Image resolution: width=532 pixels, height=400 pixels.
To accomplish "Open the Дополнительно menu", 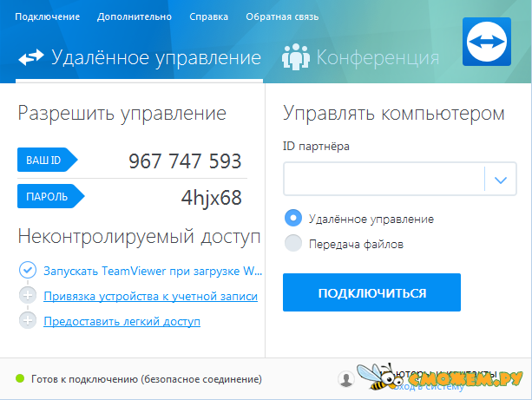I will [135, 16].
